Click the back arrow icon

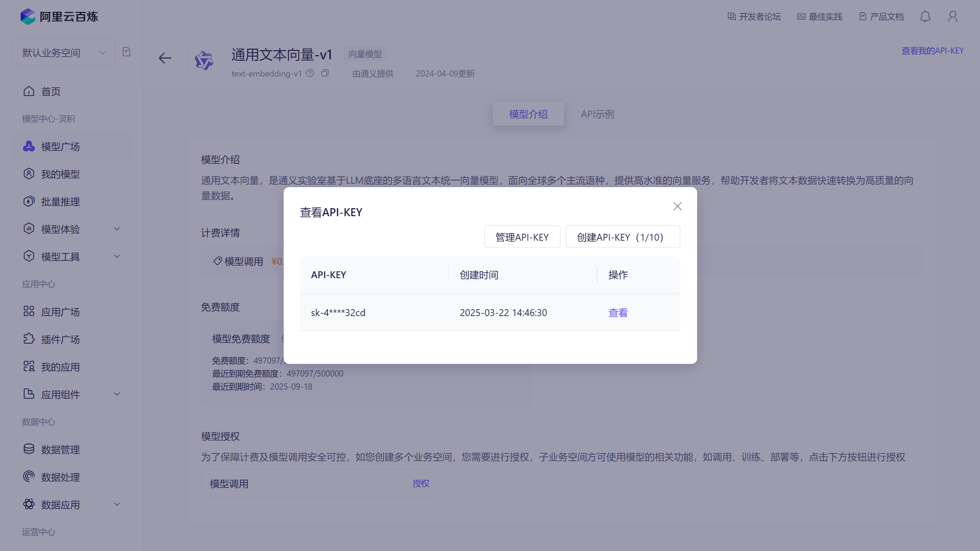[165, 58]
